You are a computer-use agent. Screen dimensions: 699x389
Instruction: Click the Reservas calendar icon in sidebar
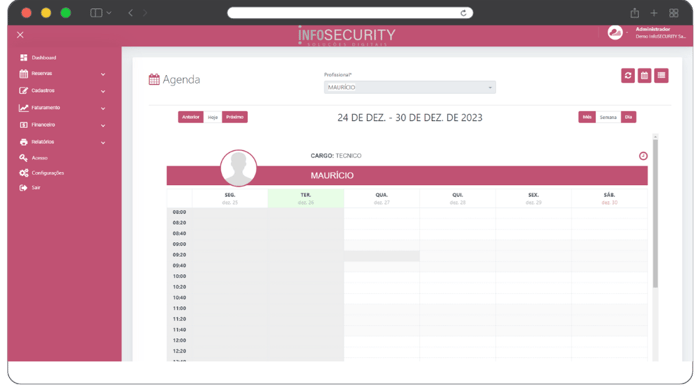[x=24, y=74]
